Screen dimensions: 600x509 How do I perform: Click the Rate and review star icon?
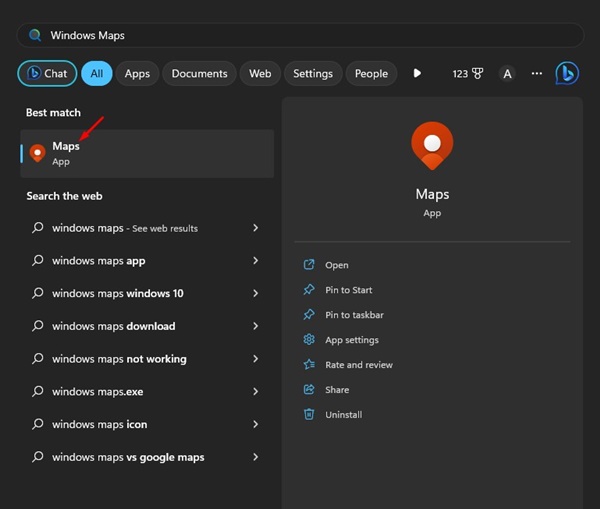(309, 364)
